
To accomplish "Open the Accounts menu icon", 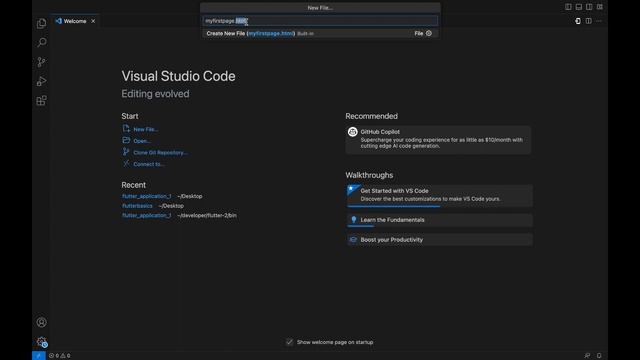I will pyautogui.click(x=41, y=322).
